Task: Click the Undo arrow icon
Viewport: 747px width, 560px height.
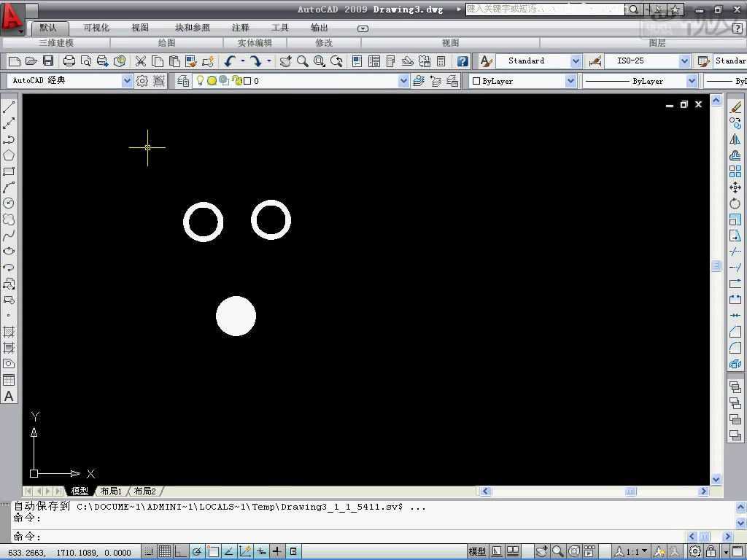Action: pos(230,61)
